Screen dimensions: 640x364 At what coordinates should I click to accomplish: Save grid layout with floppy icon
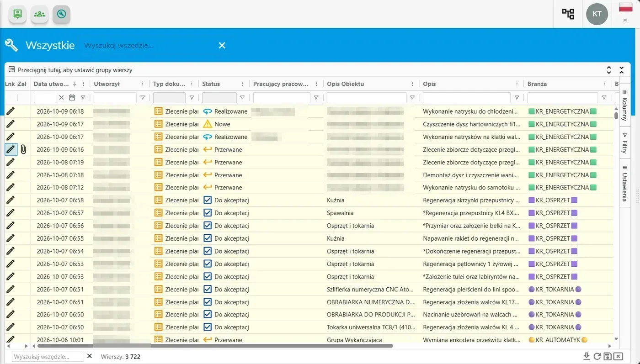(x=608, y=356)
